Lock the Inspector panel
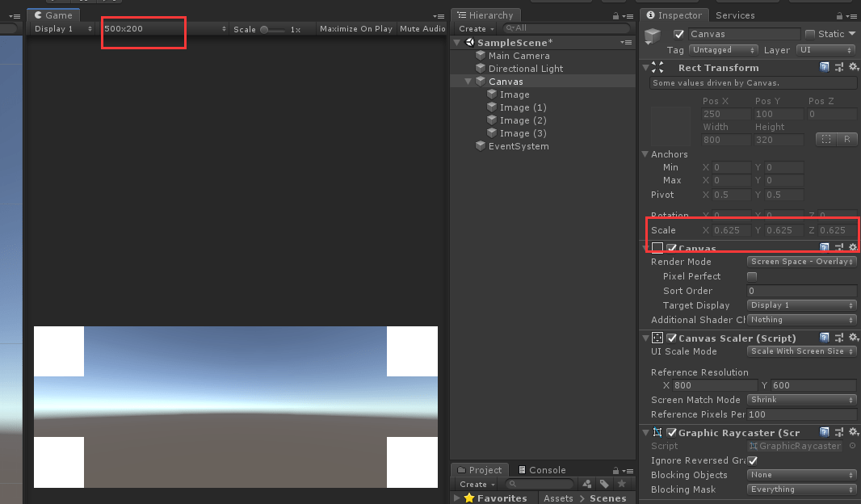The width and height of the screenshot is (861, 504). point(839,16)
